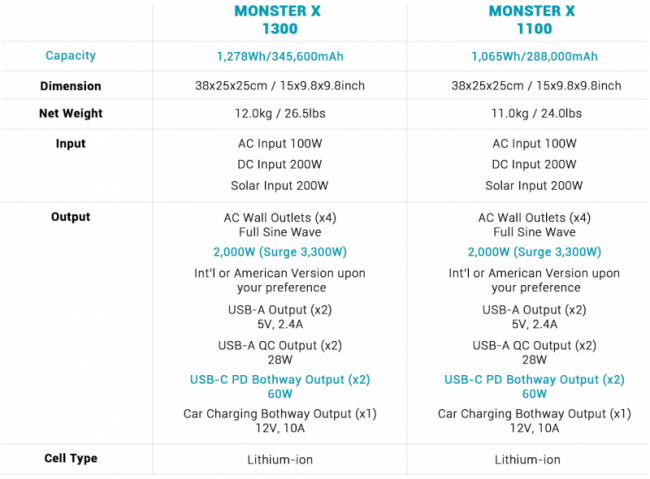The image size is (650, 479).
Task: Click USB-C PD Bothway Output in 1100 column
Action: click(534, 380)
